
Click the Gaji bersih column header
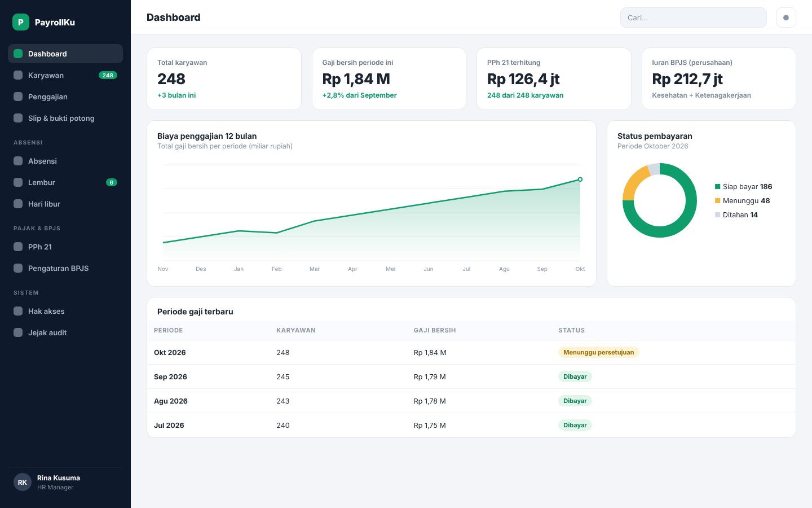click(x=435, y=330)
